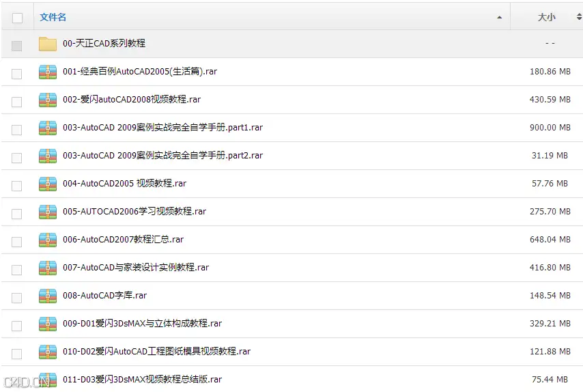
Task: Check the box for 002-爱闪autoCAD2008视频教程.rar
Action: click(17, 102)
